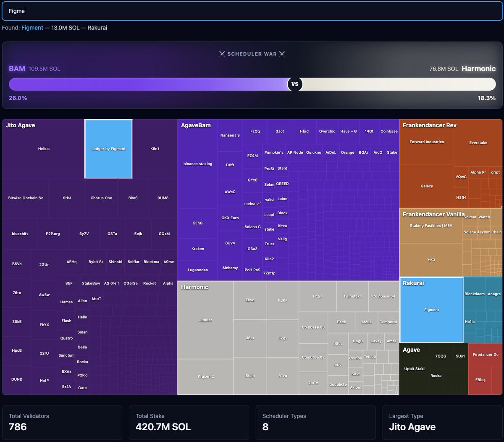The image size is (504, 442).
Task: Select the Coinbase 02 tile
Action: [x=313, y=358]
